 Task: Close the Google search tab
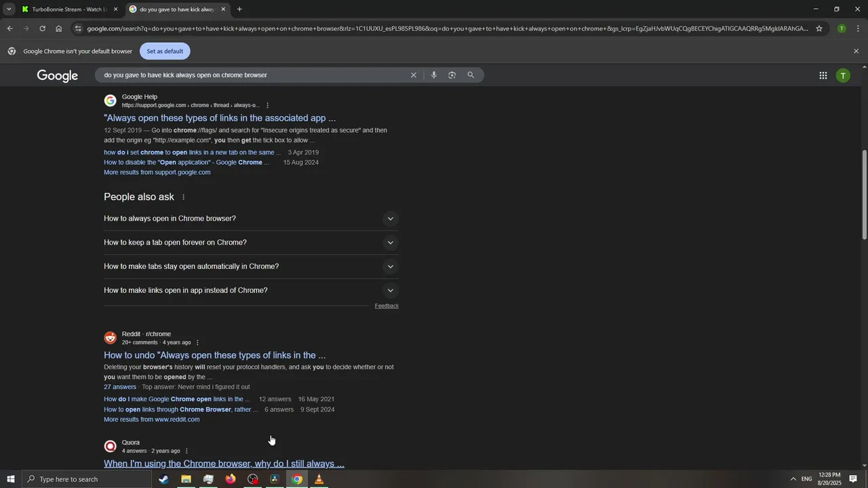(223, 9)
